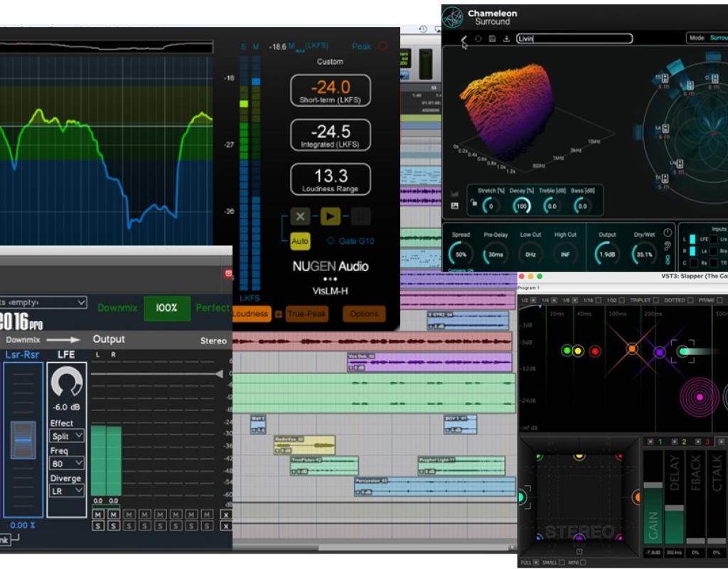Click VisLM yellow play button

[331, 216]
